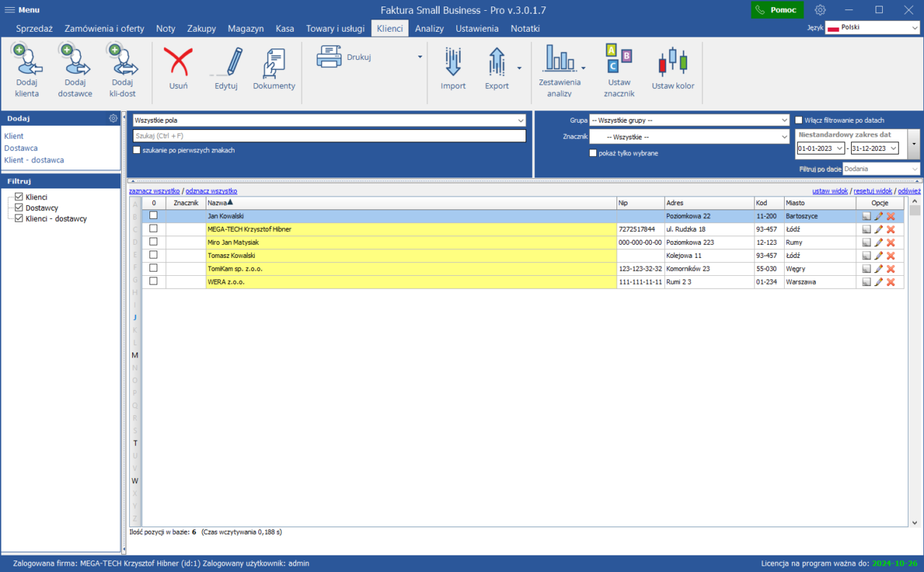The image size is (924, 572).
Task: Click the zaznacz wszystko link
Action: click(x=154, y=191)
